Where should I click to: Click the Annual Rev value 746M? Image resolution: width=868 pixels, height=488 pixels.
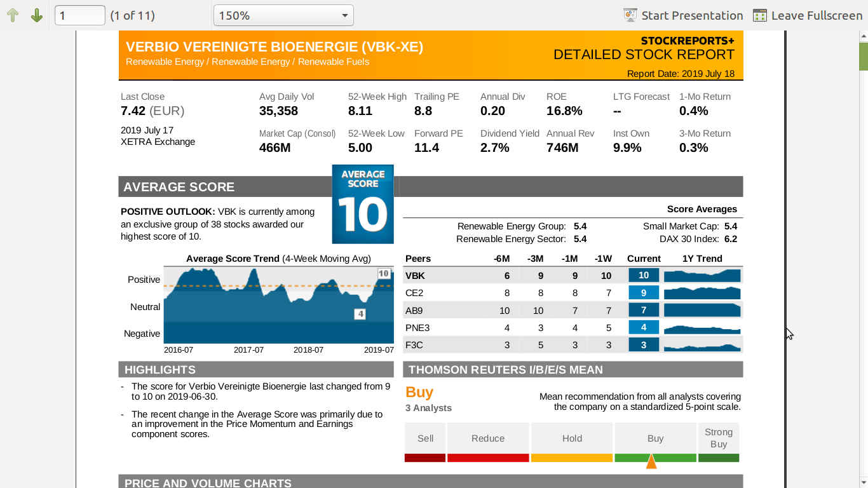tap(562, 147)
